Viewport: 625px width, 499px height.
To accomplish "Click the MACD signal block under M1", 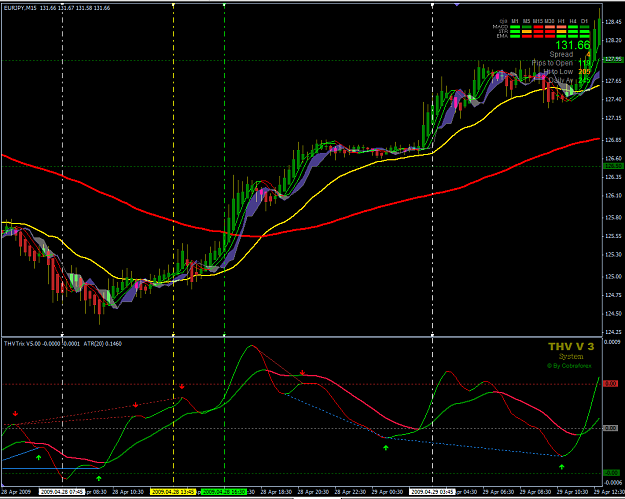I will (515, 27).
